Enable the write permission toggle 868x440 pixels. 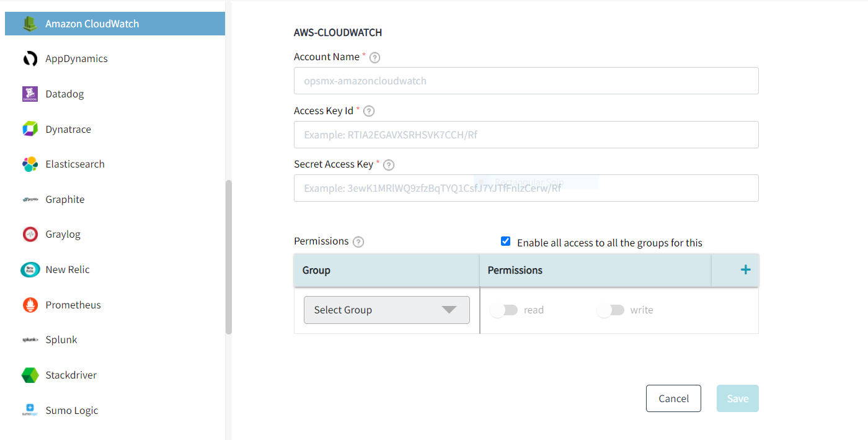click(x=611, y=309)
